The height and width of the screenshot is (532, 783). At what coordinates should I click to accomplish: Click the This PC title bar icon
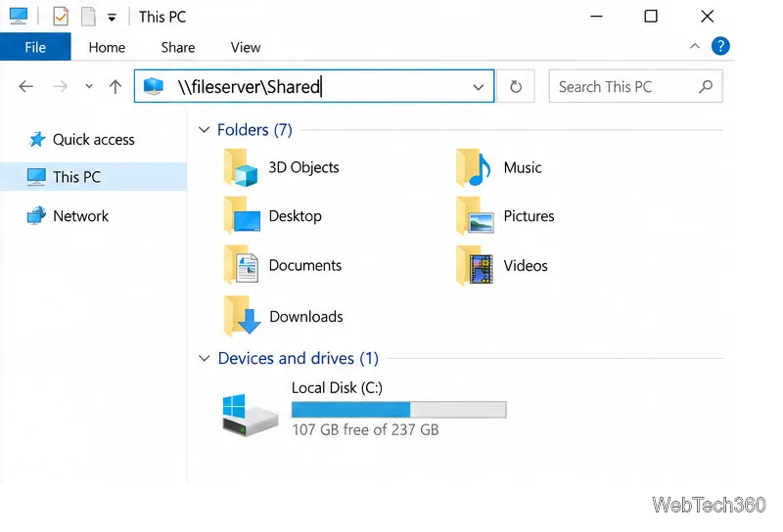click(x=19, y=16)
